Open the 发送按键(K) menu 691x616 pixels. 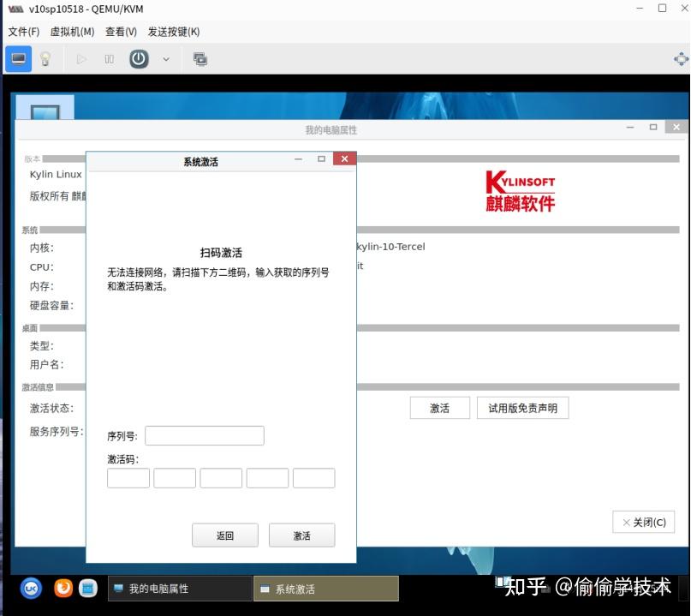click(x=174, y=32)
